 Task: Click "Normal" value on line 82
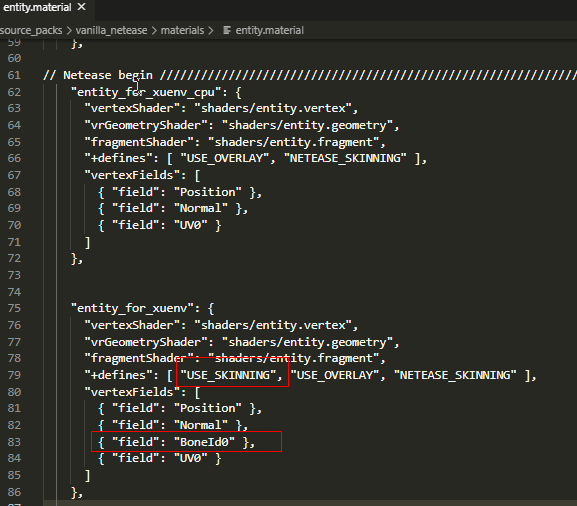point(201,425)
